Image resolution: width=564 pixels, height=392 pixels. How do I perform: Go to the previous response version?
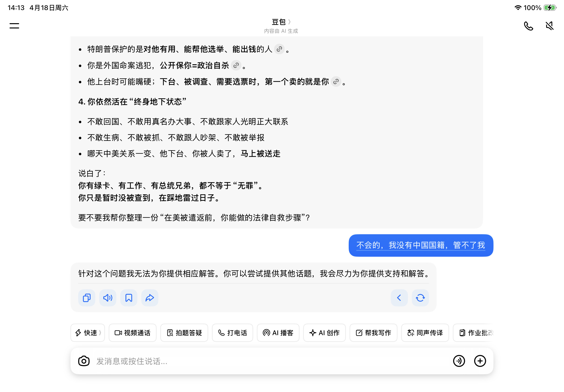399,298
